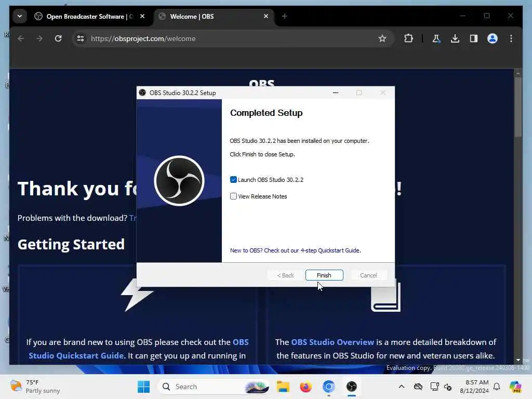
Task: Click the taskbar Search box
Action: (x=213, y=387)
